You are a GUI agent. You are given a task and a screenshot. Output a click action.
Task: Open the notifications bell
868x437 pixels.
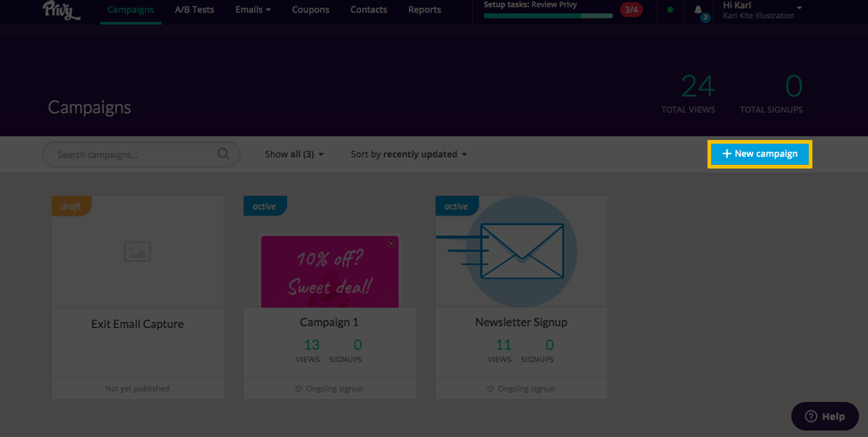[x=698, y=10]
